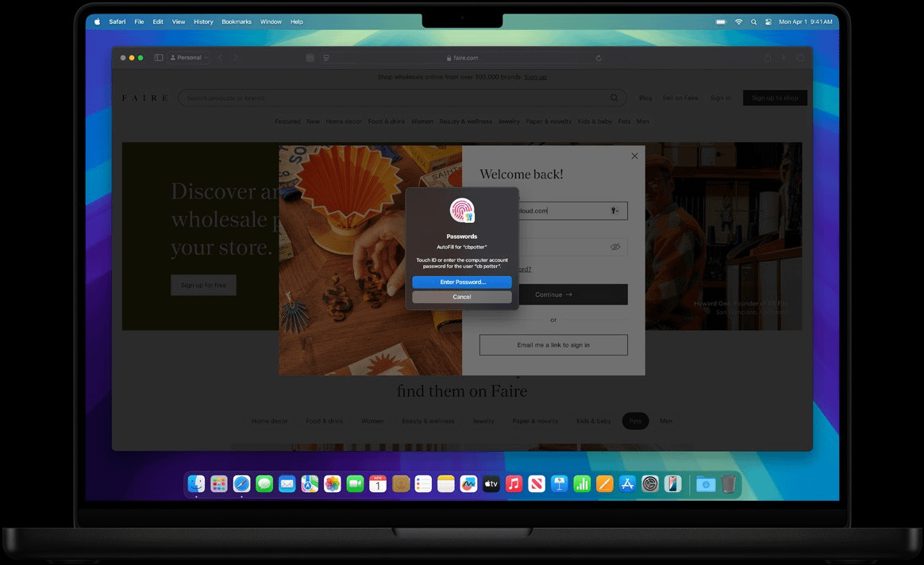Cancel the Passwords AutoFill dialog
This screenshot has height=565, width=924.
click(x=462, y=297)
